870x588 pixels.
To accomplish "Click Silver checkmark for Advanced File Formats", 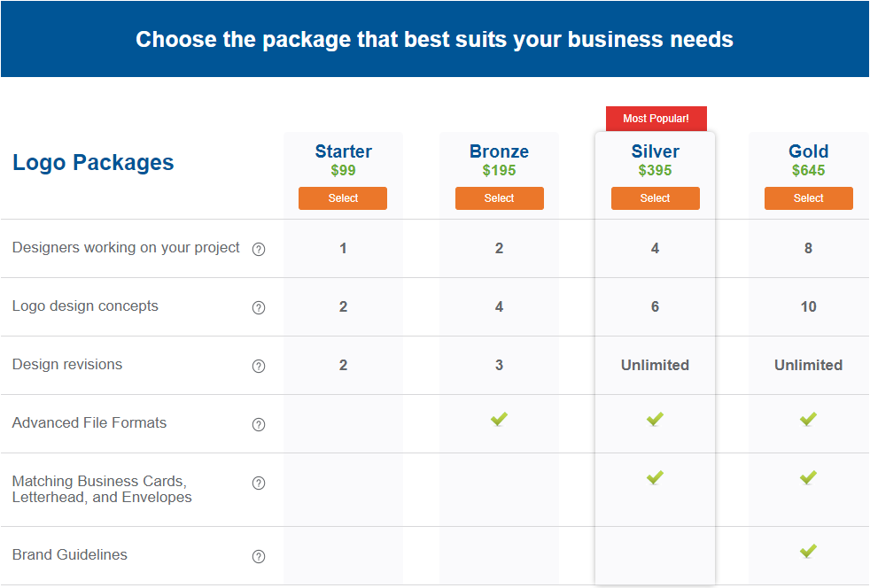I will pos(655,419).
